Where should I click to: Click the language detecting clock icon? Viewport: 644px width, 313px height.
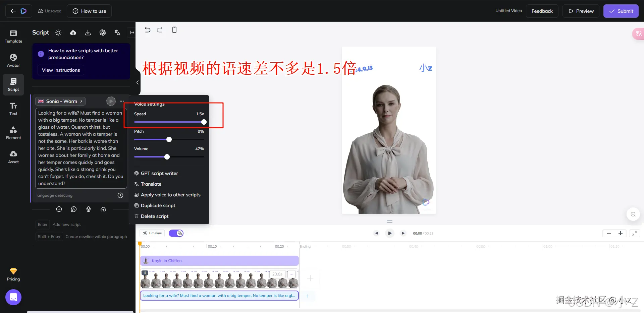(120, 195)
